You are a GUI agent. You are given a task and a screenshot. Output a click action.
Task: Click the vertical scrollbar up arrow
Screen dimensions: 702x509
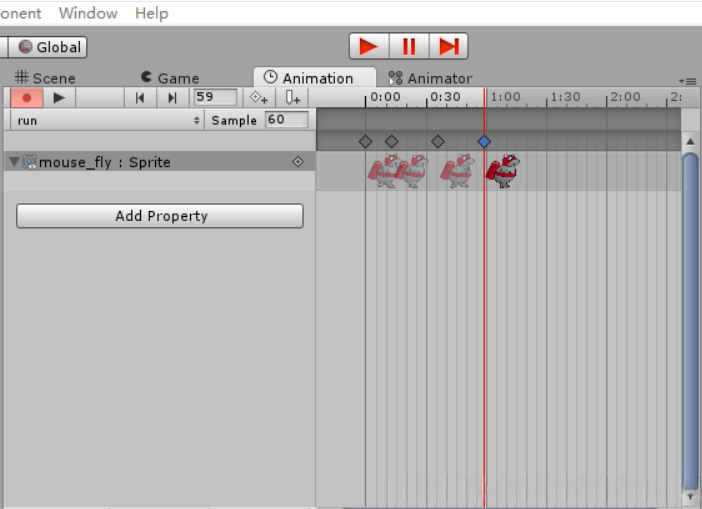[x=690, y=141]
